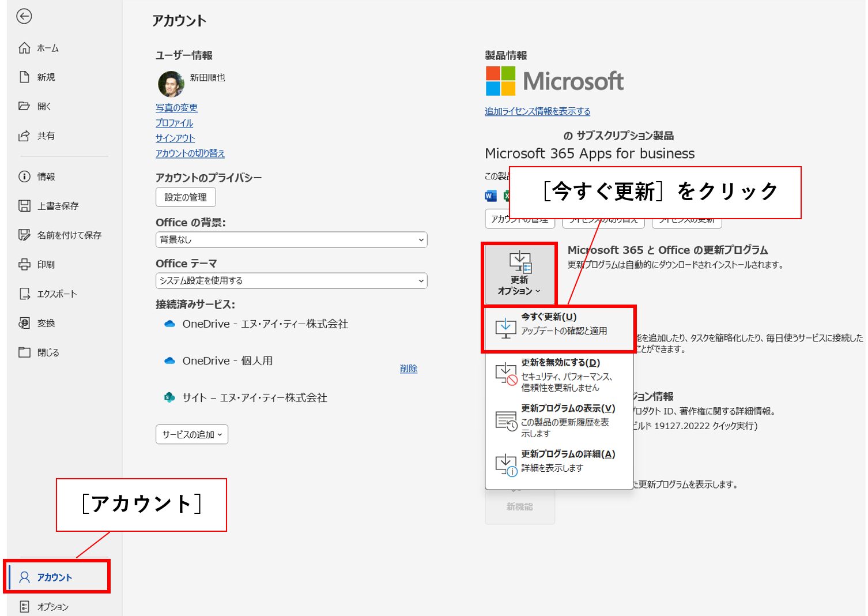Click the Remove (削除) link for OneDrive

pos(409,369)
